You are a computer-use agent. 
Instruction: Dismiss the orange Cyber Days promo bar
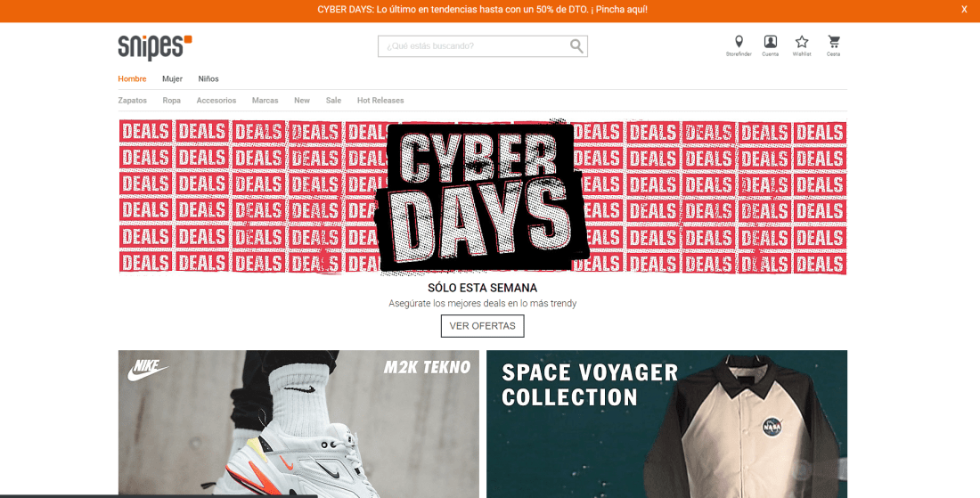964,10
